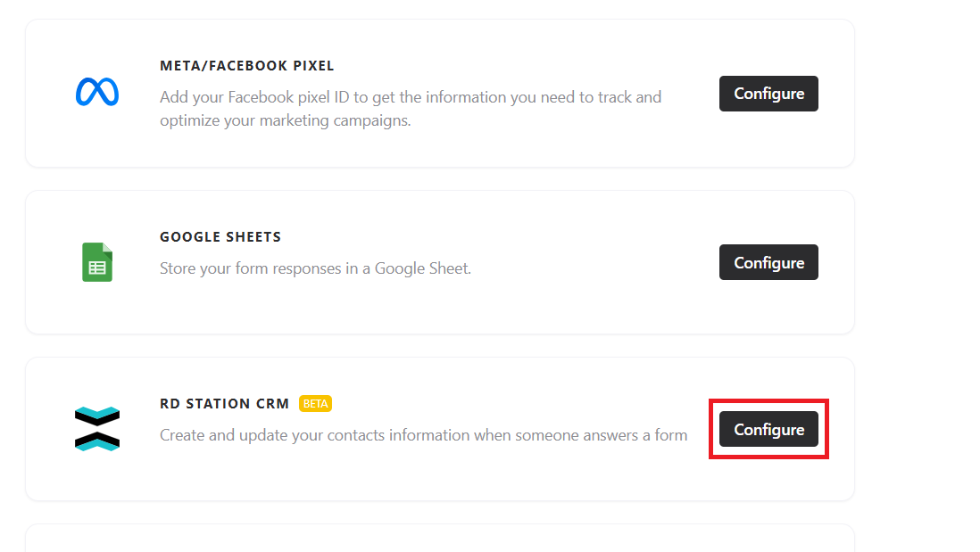This screenshot has width=980, height=552.
Task: Click the yellow BETA badge
Action: point(315,404)
